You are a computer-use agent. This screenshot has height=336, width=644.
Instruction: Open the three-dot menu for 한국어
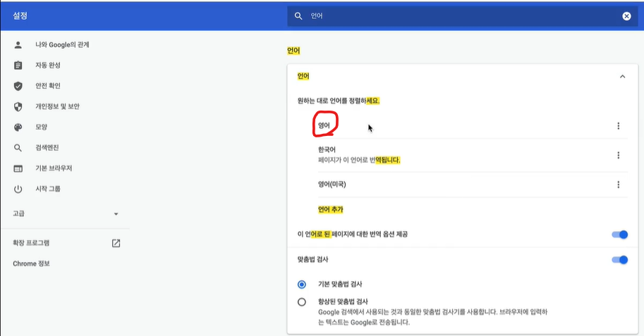(x=618, y=155)
